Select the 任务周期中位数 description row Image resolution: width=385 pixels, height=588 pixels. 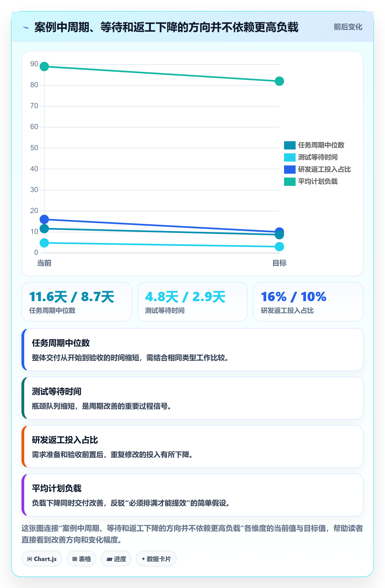pyautogui.click(x=193, y=350)
